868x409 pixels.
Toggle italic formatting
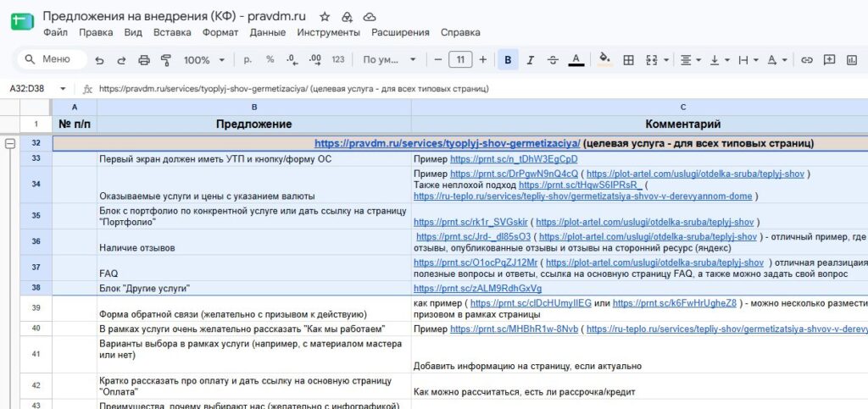531,59
